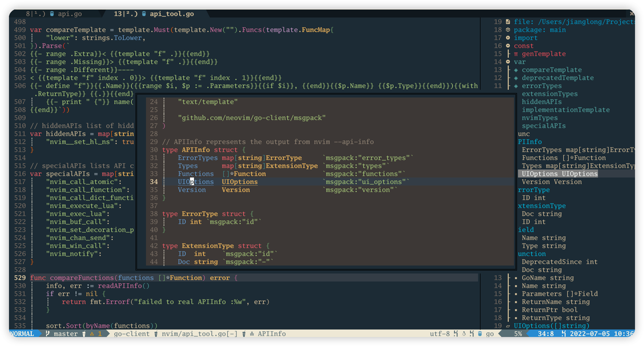The image size is (644, 346).
Task: Click the pi icon next to genTemplate
Action: pyautogui.click(x=516, y=54)
